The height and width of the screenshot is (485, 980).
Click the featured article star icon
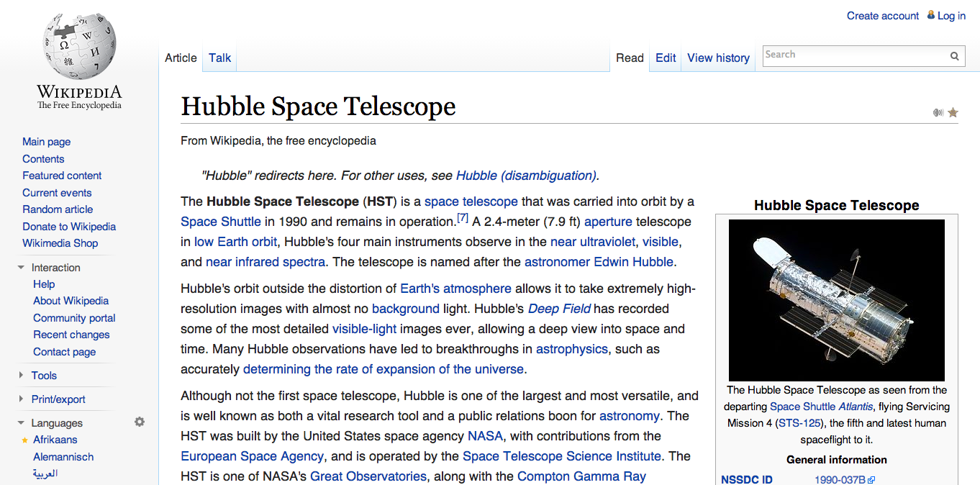tap(953, 112)
